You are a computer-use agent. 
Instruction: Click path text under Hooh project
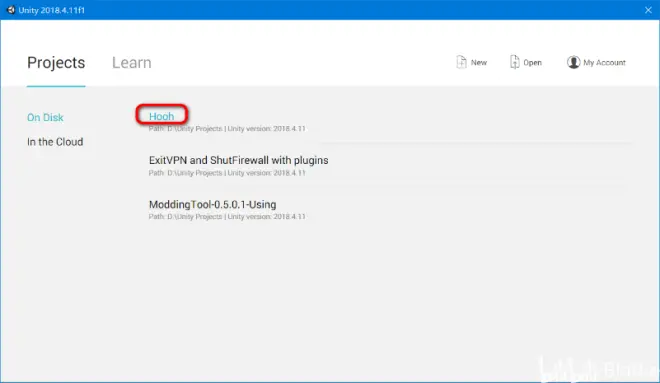[x=227, y=129]
